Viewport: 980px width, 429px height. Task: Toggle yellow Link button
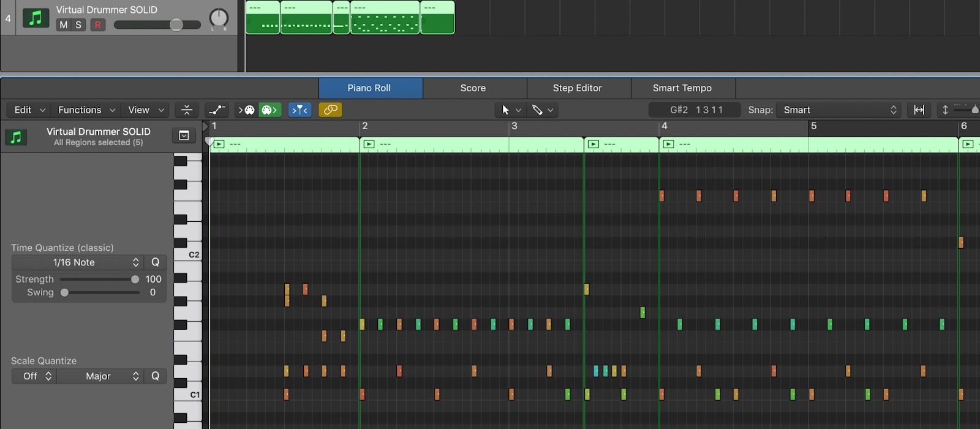[330, 110]
